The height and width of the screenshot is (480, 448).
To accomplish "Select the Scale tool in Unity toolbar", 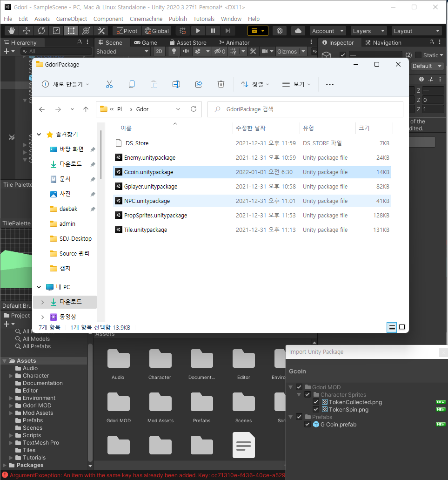I will point(56,31).
